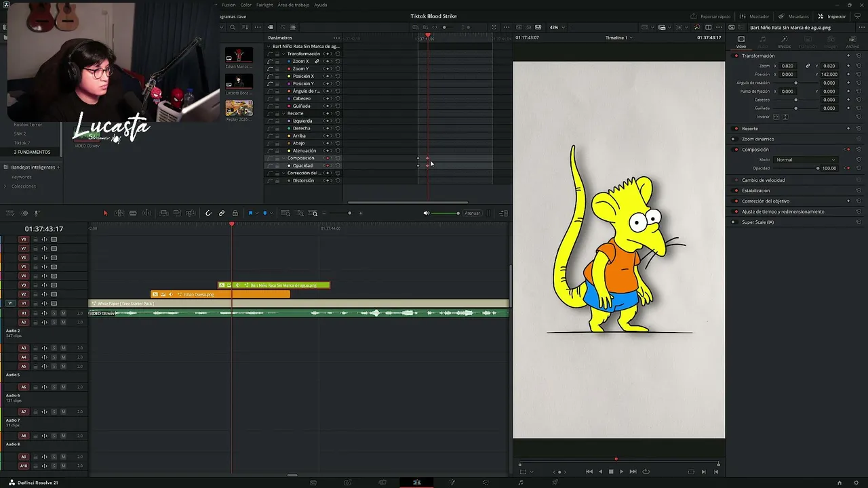
Task: Play the timeline in reverse
Action: (x=600, y=472)
